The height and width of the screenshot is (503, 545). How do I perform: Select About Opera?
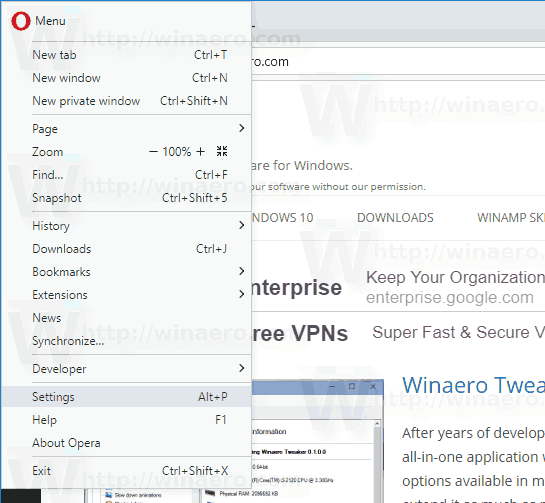click(x=127, y=443)
